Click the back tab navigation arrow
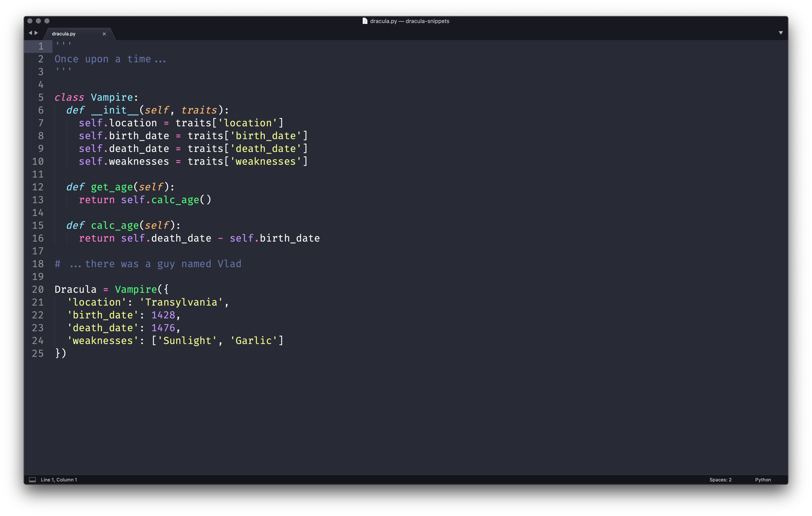The height and width of the screenshot is (516, 812). [x=30, y=33]
